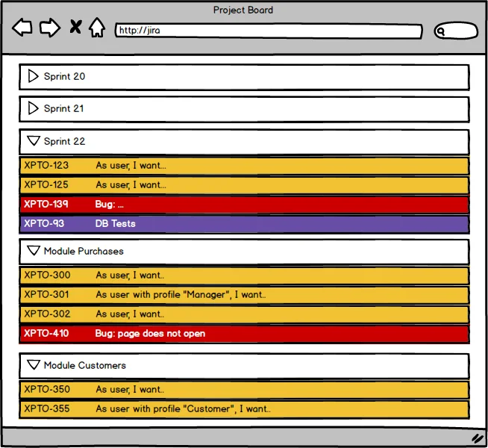Click the browser forward arrow

[x=49, y=28]
